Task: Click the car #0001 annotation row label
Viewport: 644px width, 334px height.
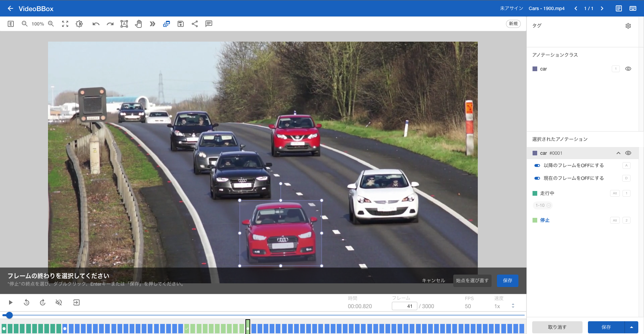Action: pyautogui.click(x=551, y=153)
